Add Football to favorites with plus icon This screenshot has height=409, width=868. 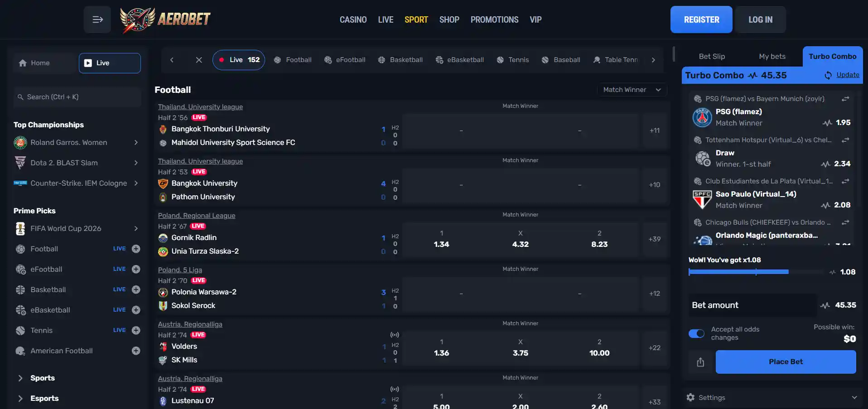(136, 249)
